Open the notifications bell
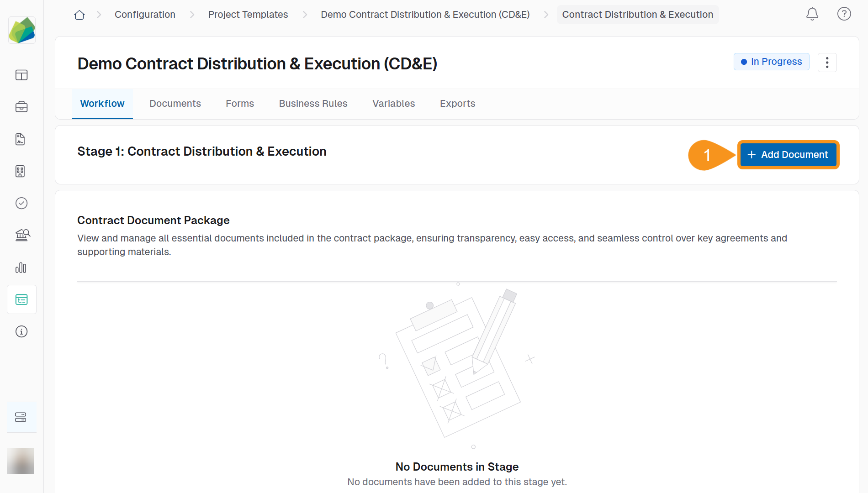This screenshot has width=868, height=493. pyautogui.click(x=812, y=14)
